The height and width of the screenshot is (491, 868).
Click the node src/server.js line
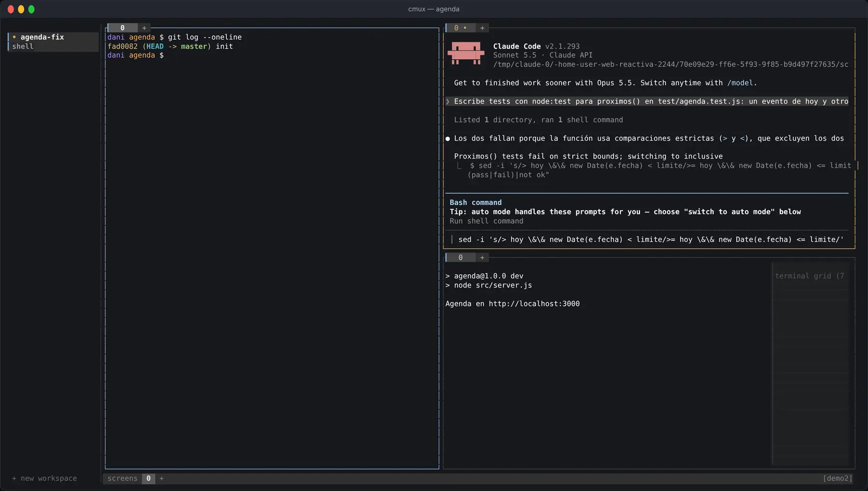[x=488, y=285]
